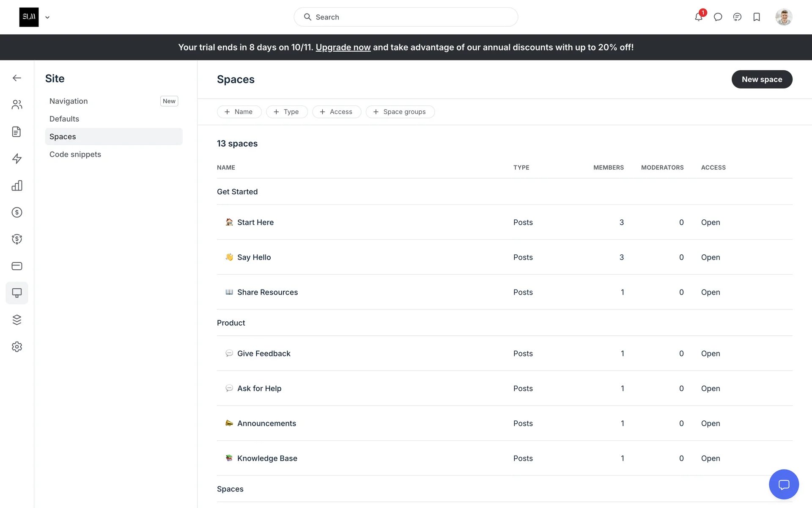Click the notifications bell icon
Image resolution: width=812 pixels, height=508 pixels.
(x=698, y=17)
